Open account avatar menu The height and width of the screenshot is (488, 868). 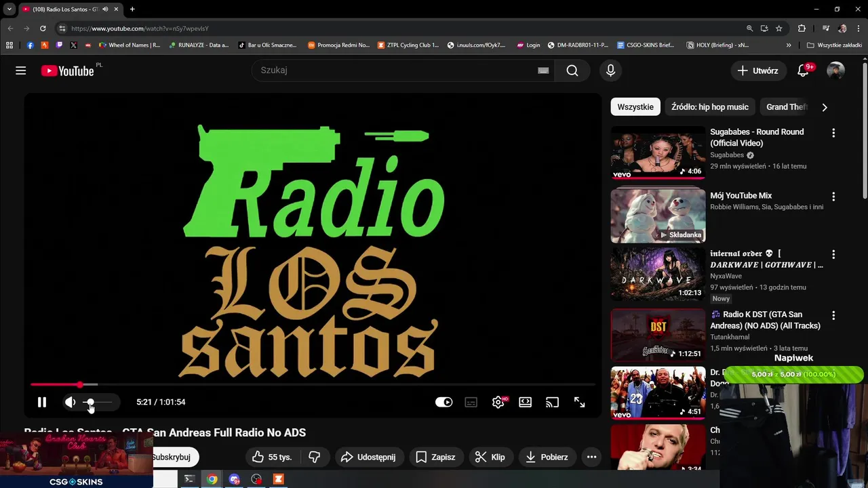tap(835, 70)
